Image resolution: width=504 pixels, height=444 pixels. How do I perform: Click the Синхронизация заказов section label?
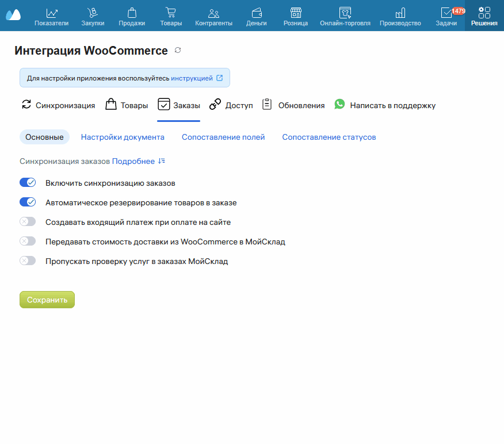pos(64,161)
